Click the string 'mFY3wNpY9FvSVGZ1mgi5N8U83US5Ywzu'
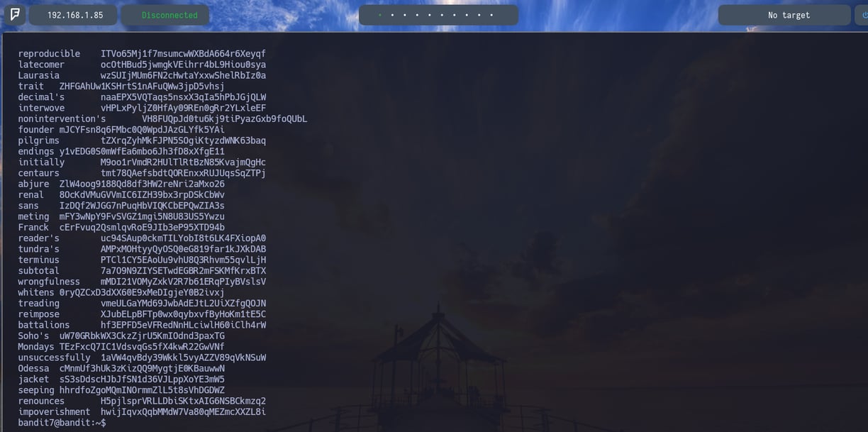868x432 pixels. (x=142, y=217)
